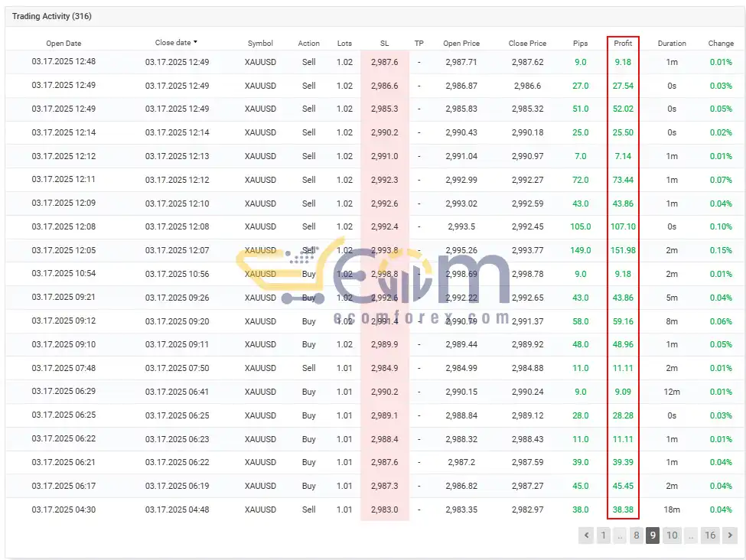Open page 8 of trading activity
Image resolution: width=746 pixels, height=560 pixels.
[636, 536]
